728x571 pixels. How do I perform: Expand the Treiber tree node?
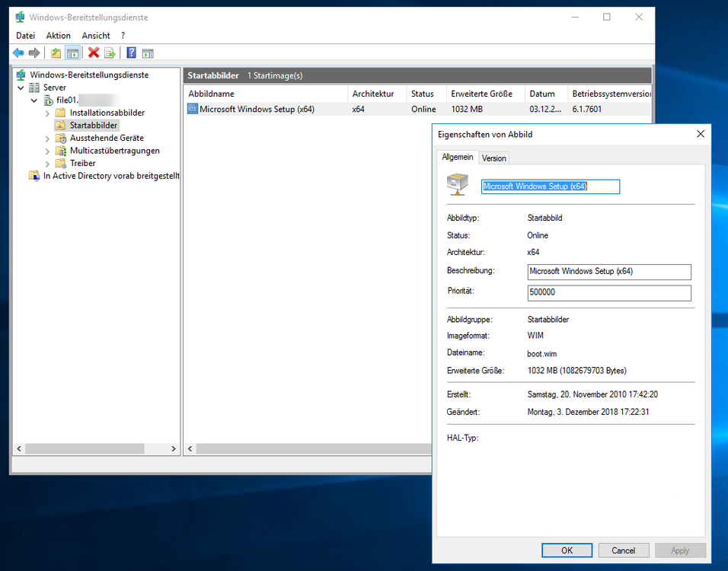pos(47,164)
